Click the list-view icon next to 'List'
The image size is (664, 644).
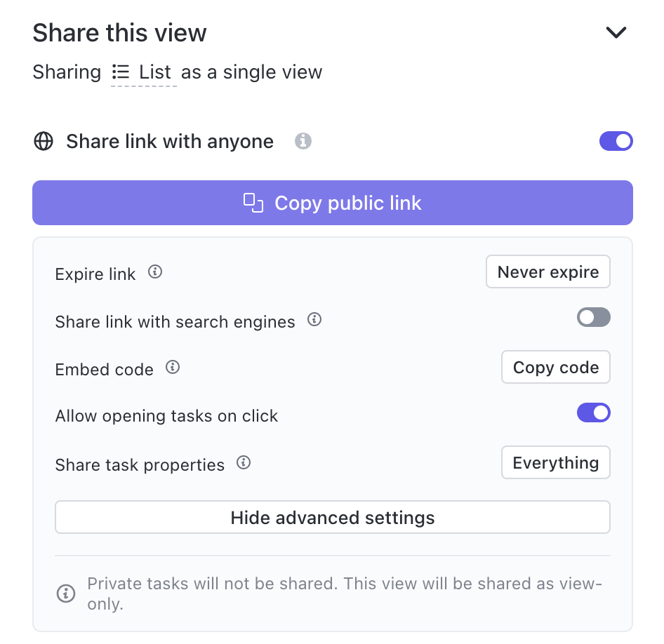[119, 72]
